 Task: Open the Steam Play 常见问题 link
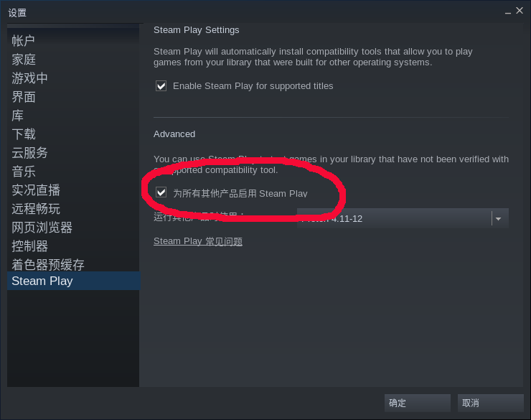click(x=198, y=241)
